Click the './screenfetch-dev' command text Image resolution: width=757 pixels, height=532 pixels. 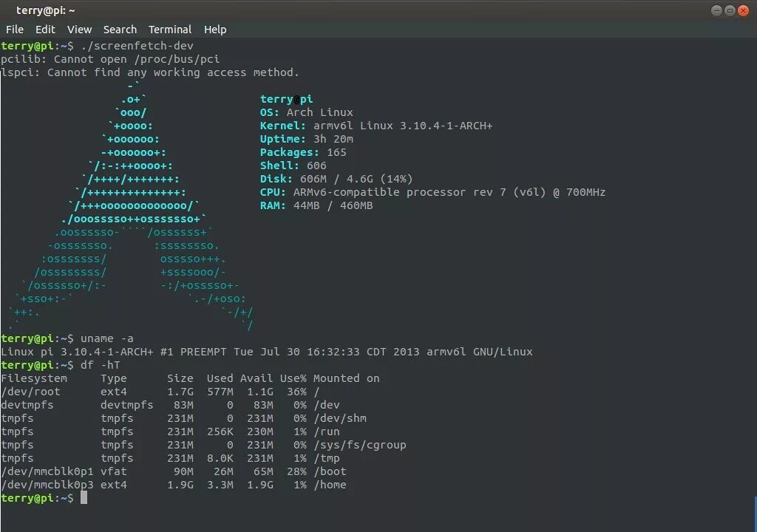pos(137,46)
